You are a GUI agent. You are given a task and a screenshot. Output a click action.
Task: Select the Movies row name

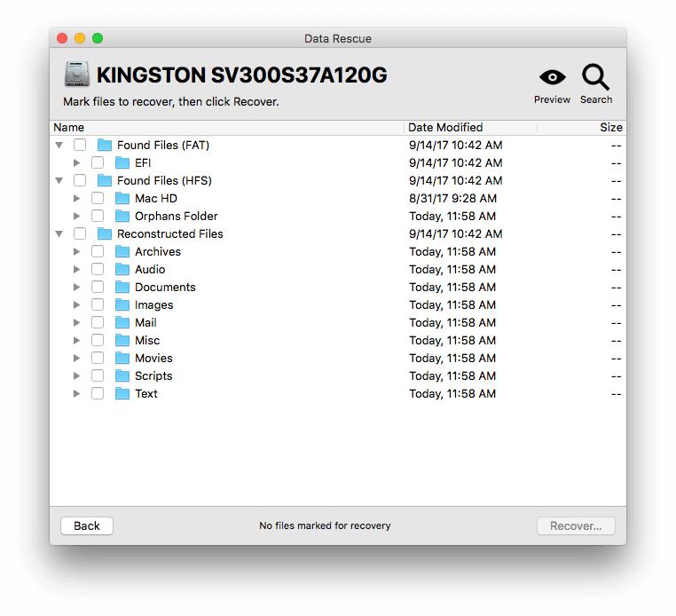[x=153, y=358]
